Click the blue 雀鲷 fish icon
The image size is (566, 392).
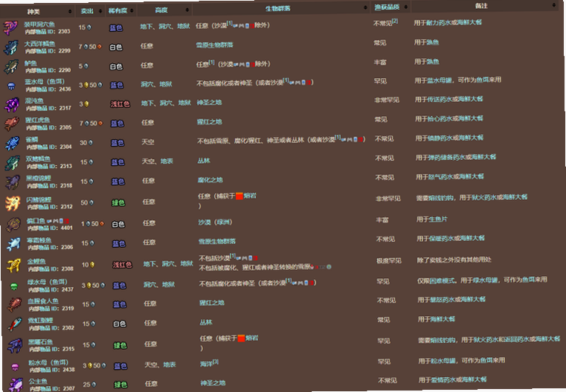(x=13, y=144)
